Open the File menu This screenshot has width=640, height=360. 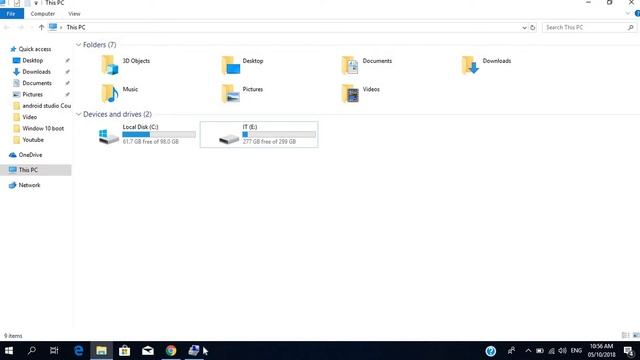point(11,13)
